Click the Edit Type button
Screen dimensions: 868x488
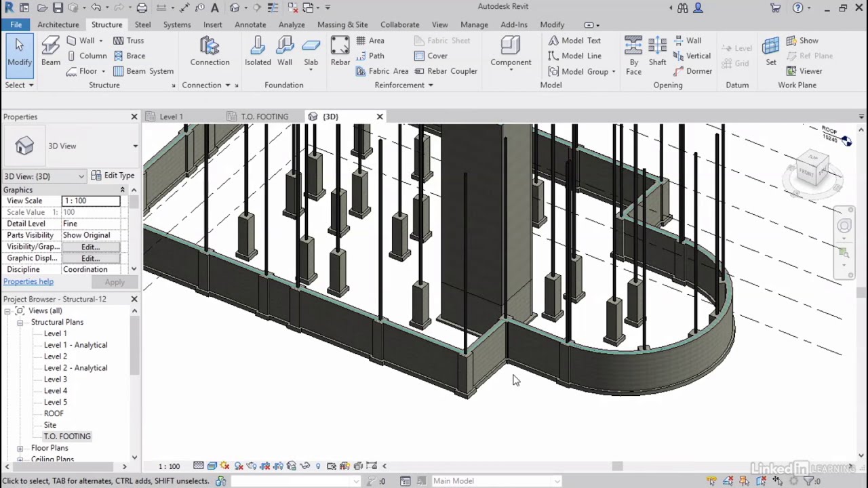(113, 176)
